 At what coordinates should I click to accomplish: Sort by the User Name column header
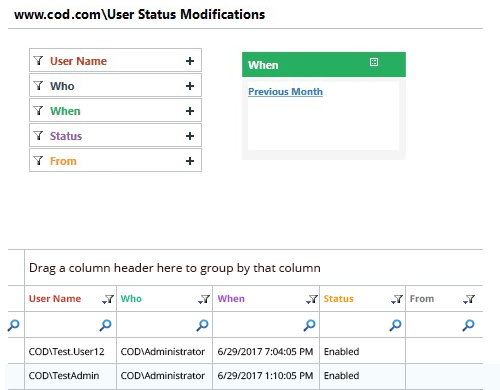55,299
